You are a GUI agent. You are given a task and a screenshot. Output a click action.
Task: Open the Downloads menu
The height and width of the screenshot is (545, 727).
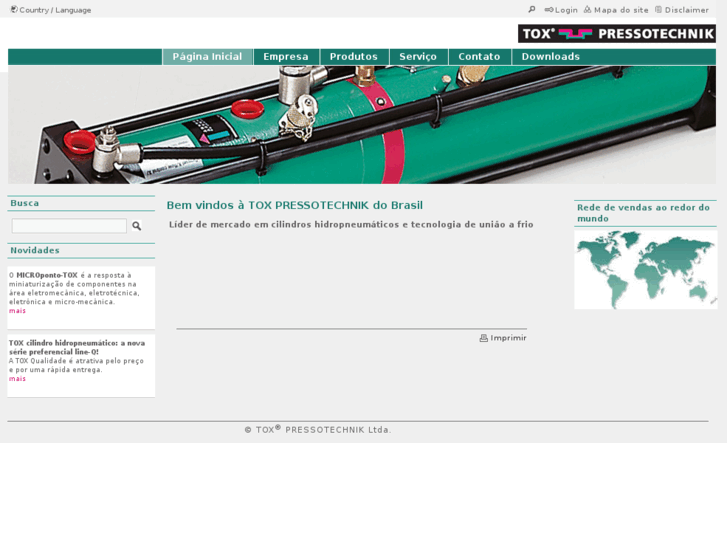[x=551, y=57]
